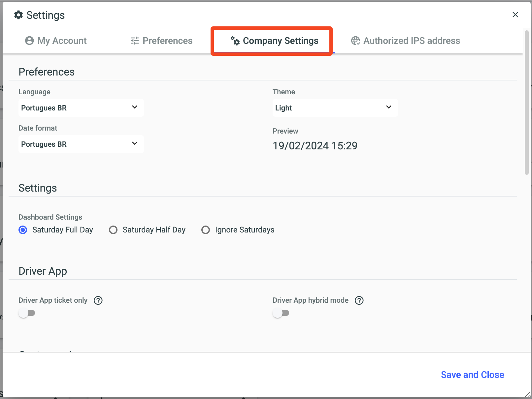Click the Authorized IPS globe icon

[x=355, y=41]
